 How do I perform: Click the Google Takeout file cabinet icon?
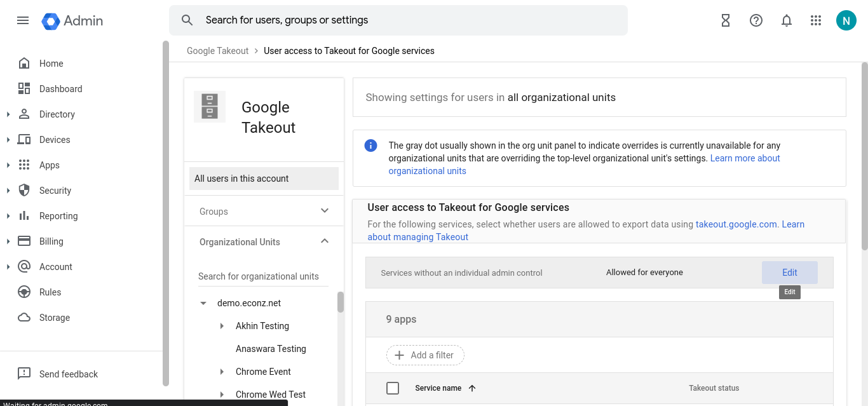tap(210, 107)
